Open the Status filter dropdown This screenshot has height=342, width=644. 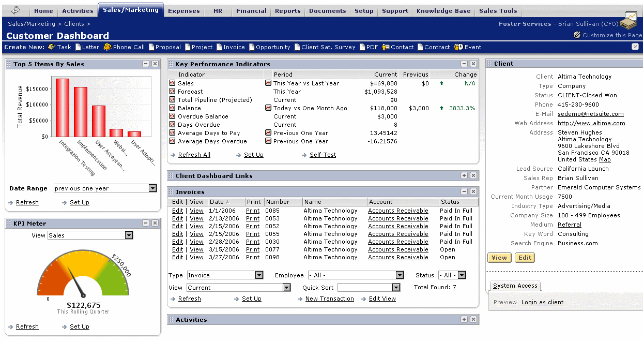(462, 275)
